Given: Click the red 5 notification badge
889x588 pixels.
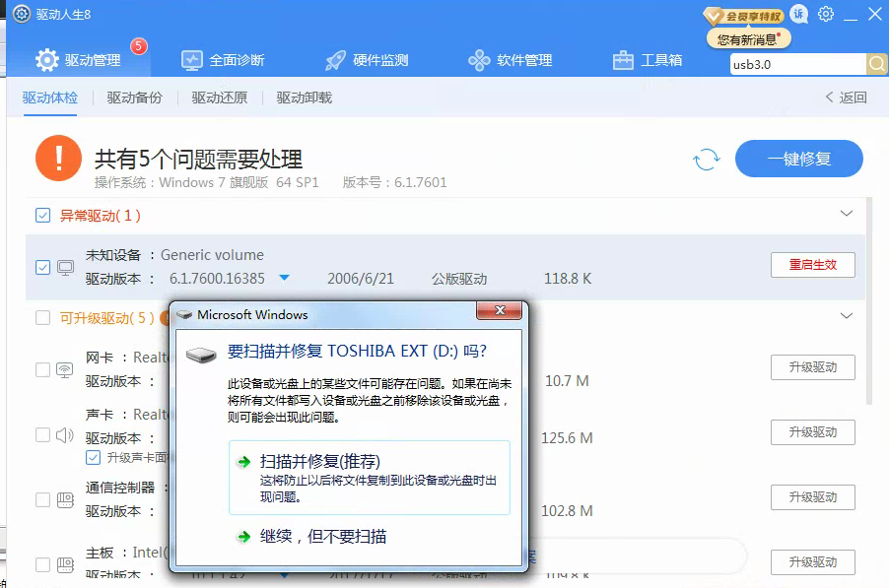Looking at the screenshot, I should pyautogui.click(x=138, y=46).
